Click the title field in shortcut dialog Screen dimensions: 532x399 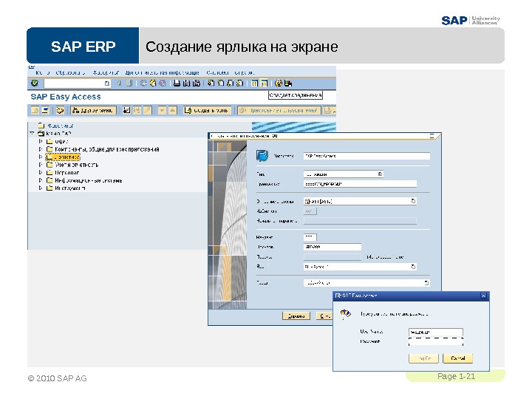366,156
